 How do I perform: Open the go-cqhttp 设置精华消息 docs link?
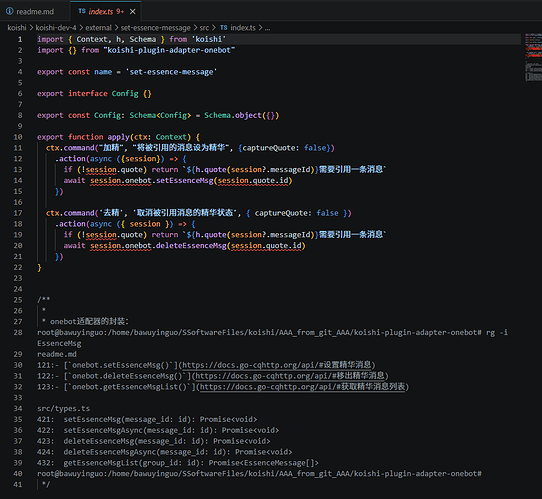click(277, 365)
